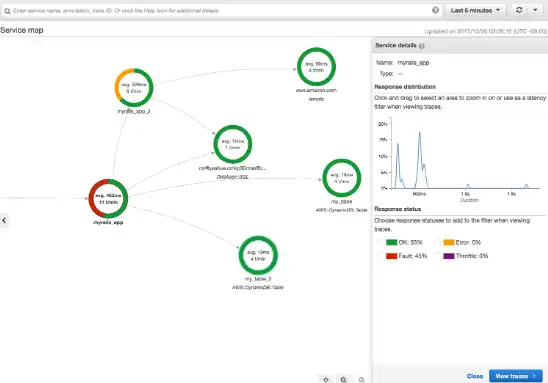Click the zoom out magnifier icon

pyautogui.click(x=361, y=380)
